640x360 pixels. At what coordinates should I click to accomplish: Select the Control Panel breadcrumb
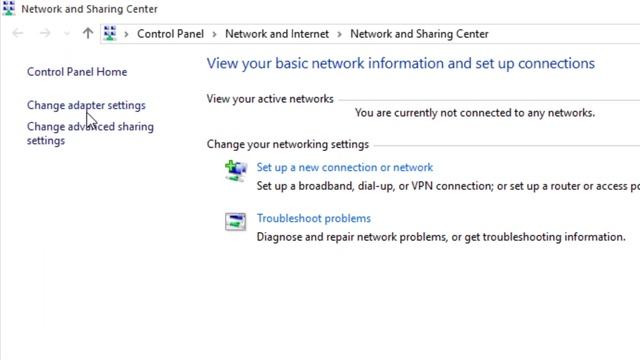[x=170, y=34]
